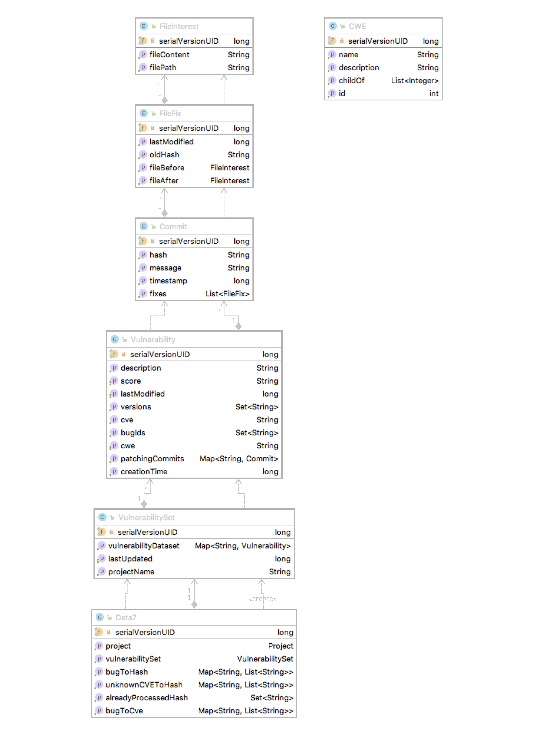This screenshot has height=756, width=534.
Task: Click the fixes List<FileFix> row
Action: [194, 294]
